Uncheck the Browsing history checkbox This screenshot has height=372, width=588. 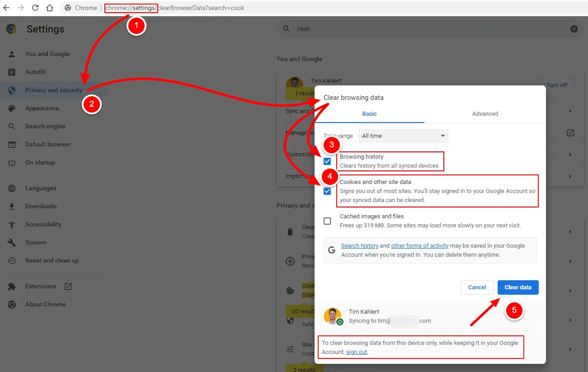327,161
